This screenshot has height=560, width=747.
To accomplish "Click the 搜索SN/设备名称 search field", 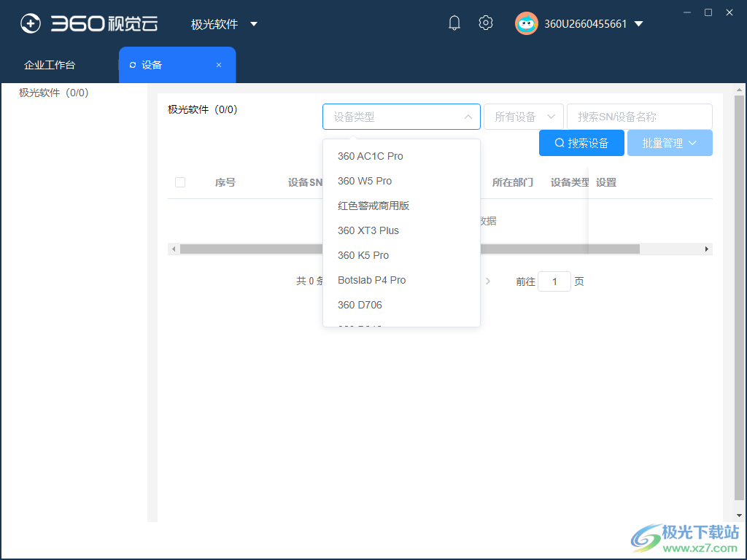I will [x=639, y=117].
